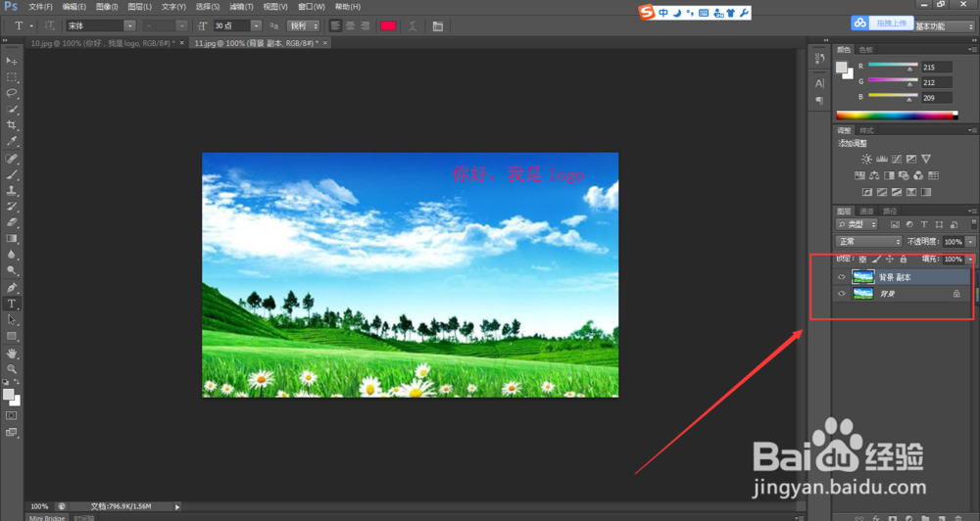The height and width of the screenshot is (521, 980).
Task: Toggle lock image pixels
Action: (x=876, y=259)
